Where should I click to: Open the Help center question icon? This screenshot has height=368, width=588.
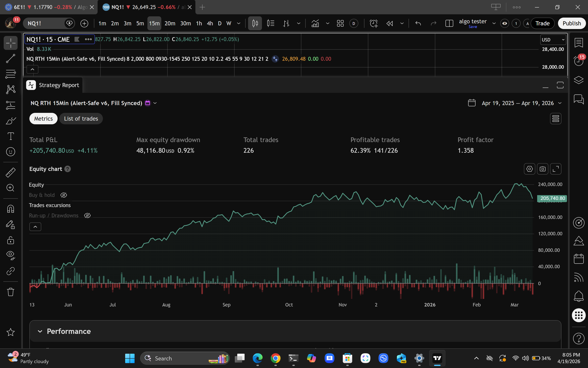click(579, 338)
